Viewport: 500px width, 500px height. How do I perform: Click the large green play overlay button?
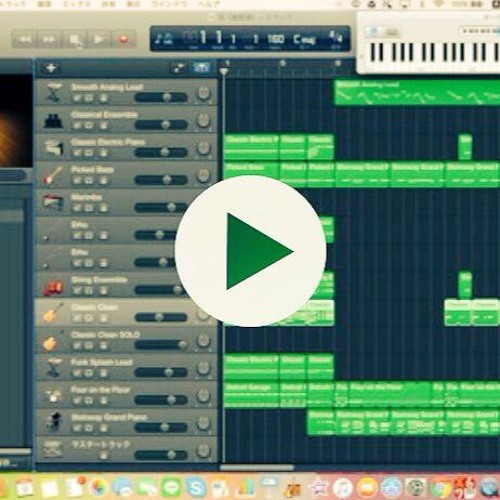(x=250, y=251)
